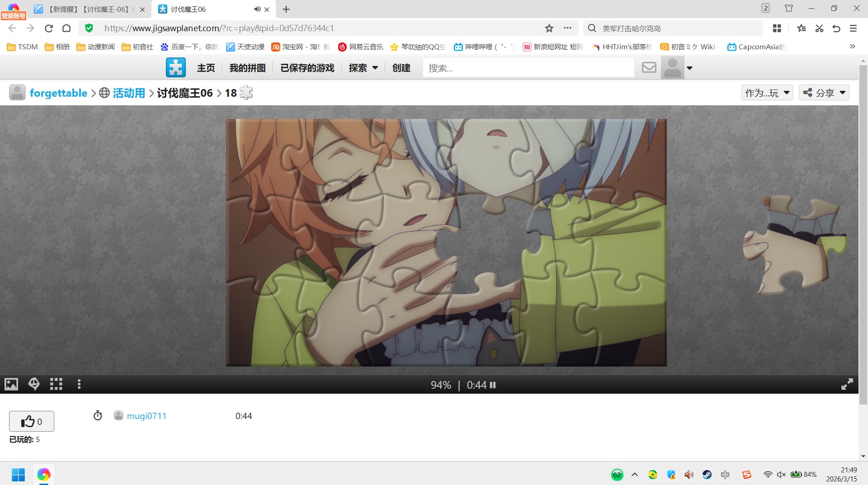Click the thumbs up like button
Viewport: 868px width, 485px height.
click(x=32, y=421)
